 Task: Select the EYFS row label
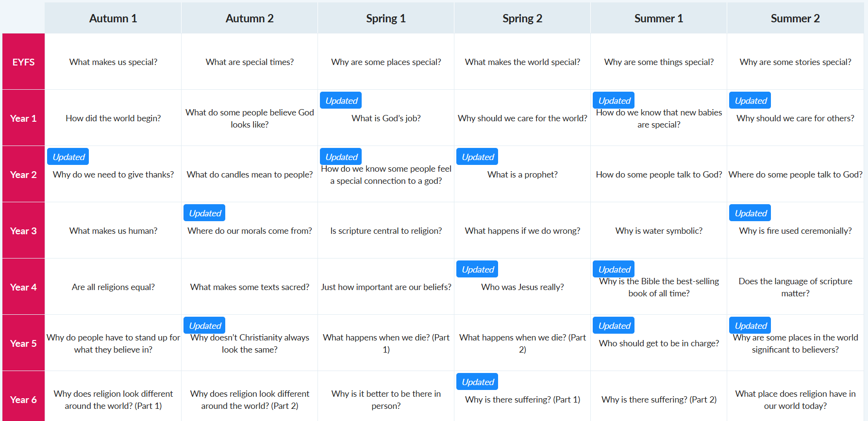[23, 62]
